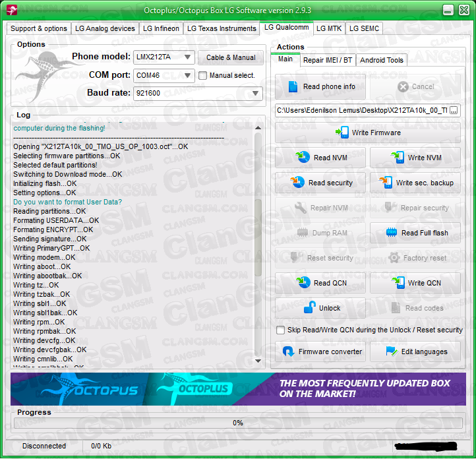Click the Firmware converter arrow icon
The width and height of the screenshot is (476, 459).
(288, 352)
